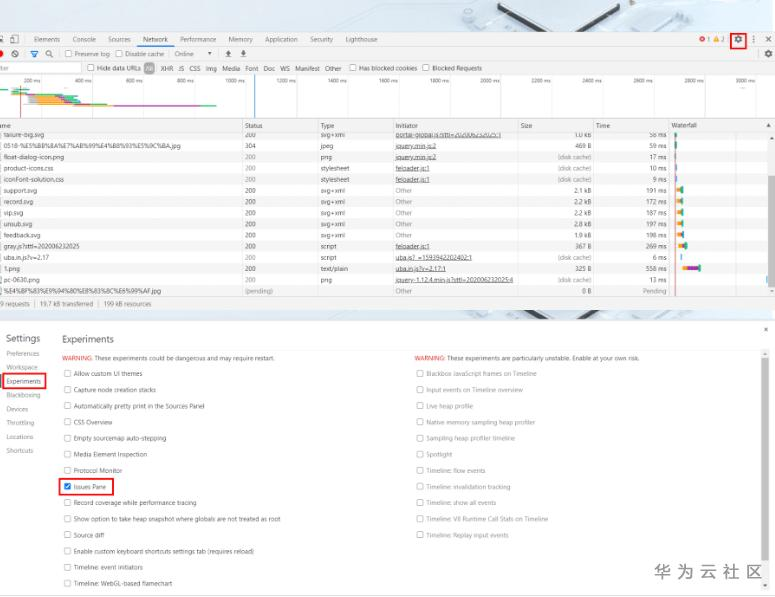Screen dimensions: 775x597
Task: Check Has blocked cookies filter
Action: pyautogui.click(x=352, y=68)
